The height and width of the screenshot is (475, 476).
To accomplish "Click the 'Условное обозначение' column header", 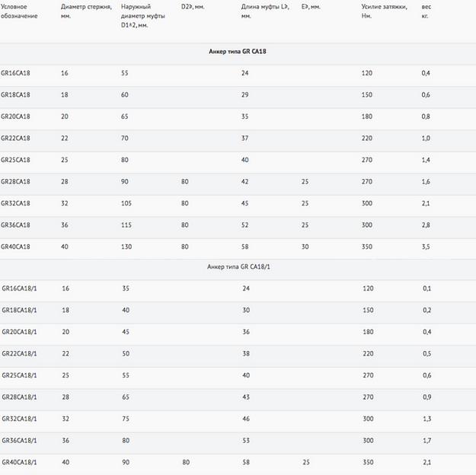I will click(19, 11).
